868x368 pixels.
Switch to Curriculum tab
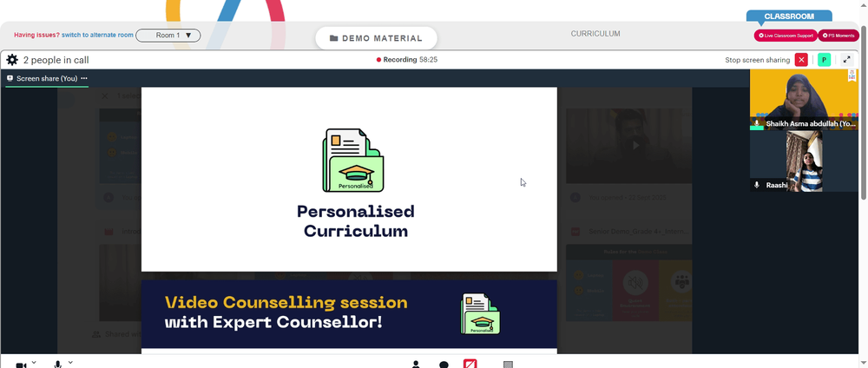595,34
